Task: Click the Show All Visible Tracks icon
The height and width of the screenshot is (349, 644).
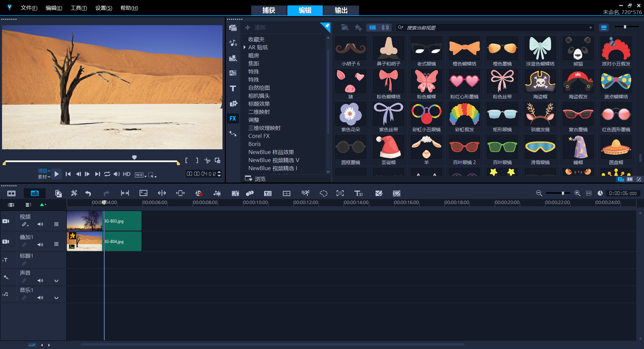Action: pyautogui.click(x=11, y=205)
